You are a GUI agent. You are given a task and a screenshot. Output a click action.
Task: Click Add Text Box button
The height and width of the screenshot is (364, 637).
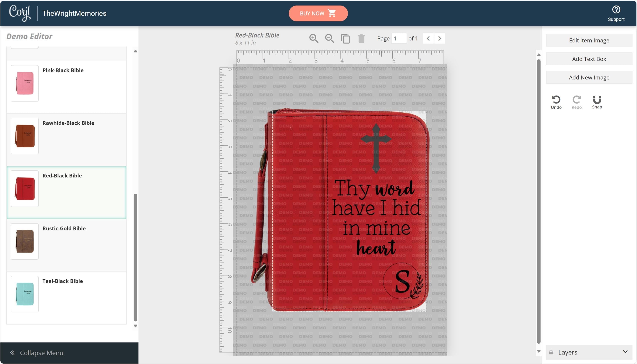point(589,59)
